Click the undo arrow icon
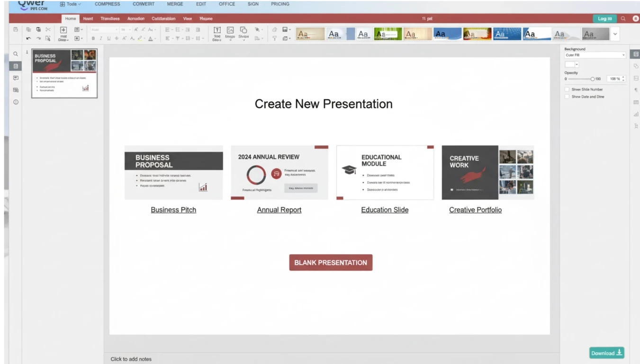This screenshot has width=640, height=364. tap(28, 38)
